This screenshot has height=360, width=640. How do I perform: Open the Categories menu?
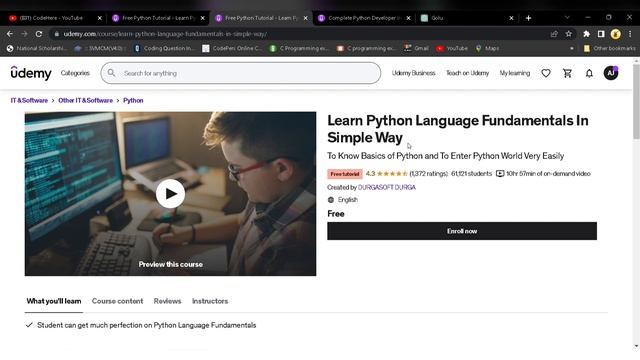click(x=75, y=73)
